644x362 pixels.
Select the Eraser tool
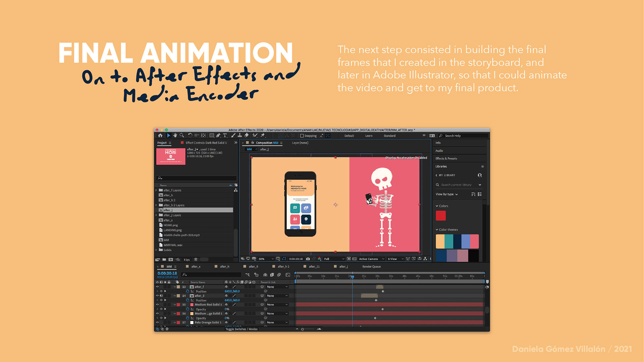(x=247, y=135)
